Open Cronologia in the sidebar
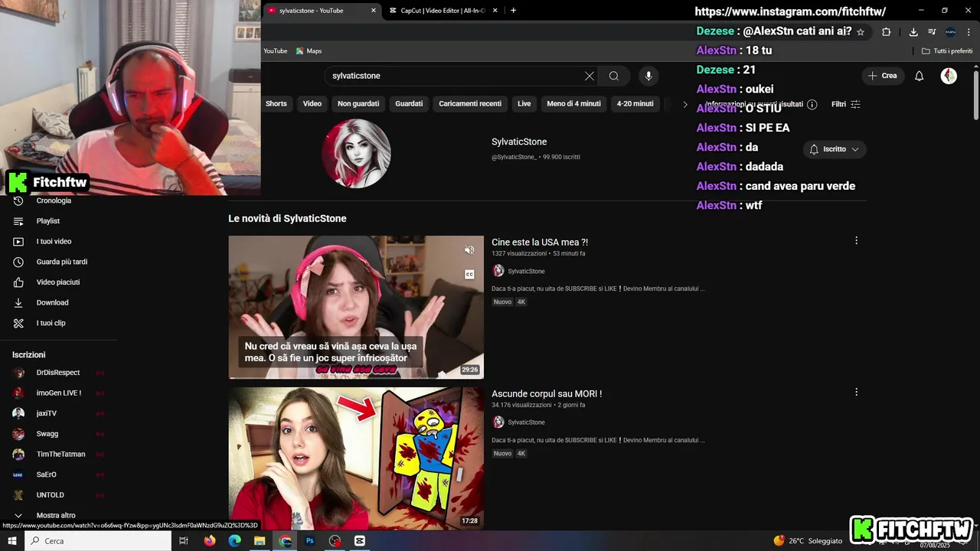980x551 pixels. click(54, 201)
